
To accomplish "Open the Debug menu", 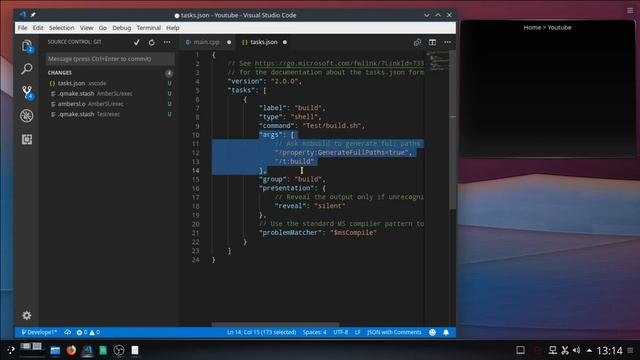I will (x=122, y=28).
